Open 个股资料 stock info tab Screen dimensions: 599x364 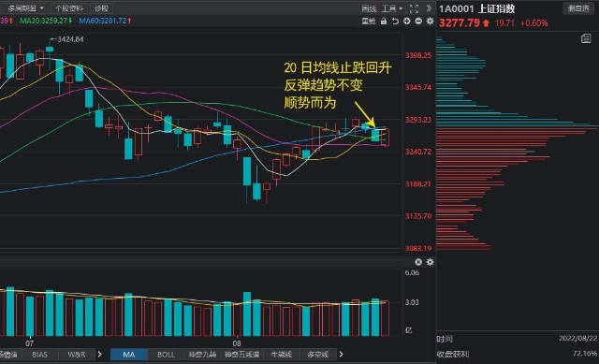pyautogui.click(x=69, y=8)
